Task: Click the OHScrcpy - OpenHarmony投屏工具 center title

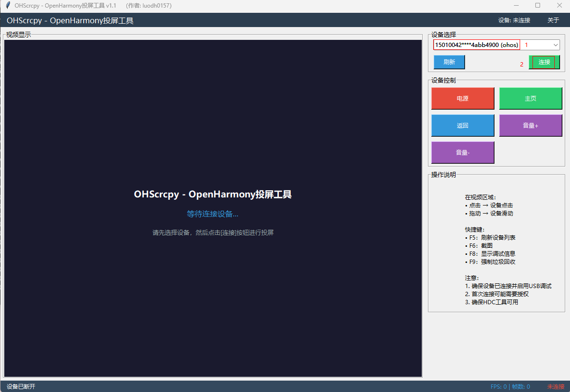Action: [213, 194]
